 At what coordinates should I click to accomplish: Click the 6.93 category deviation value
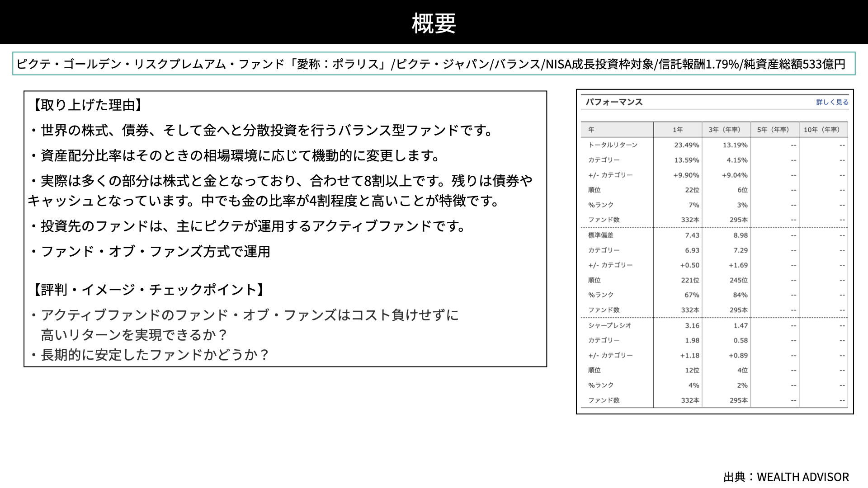692,250
